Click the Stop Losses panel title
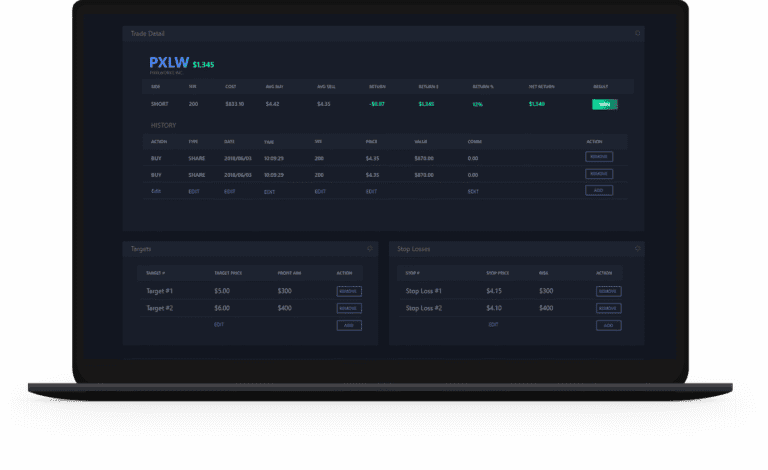The width and height of the screenshot is (768, 470). (413, 249)
